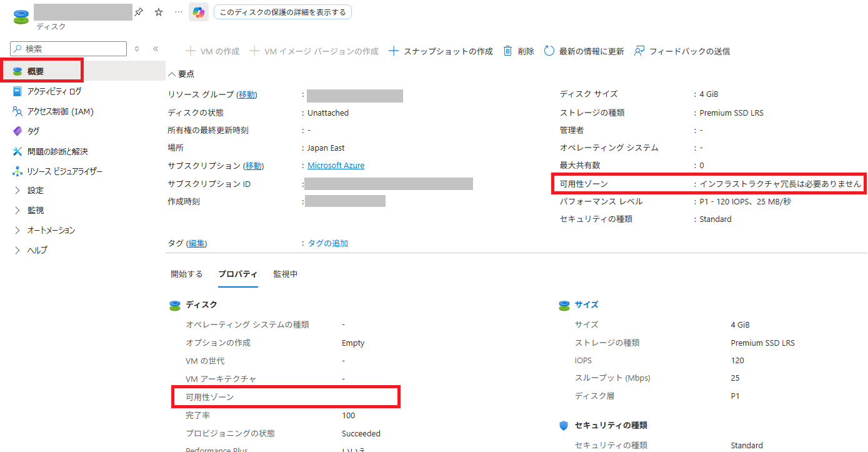Click the feedback person icon in toolbar
The width and height of the screenshot is (868, 452).
(639, 51)
